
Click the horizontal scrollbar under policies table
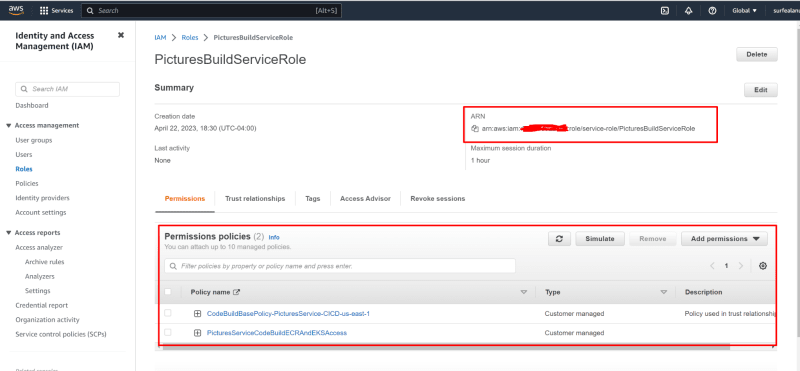(446, 347)
